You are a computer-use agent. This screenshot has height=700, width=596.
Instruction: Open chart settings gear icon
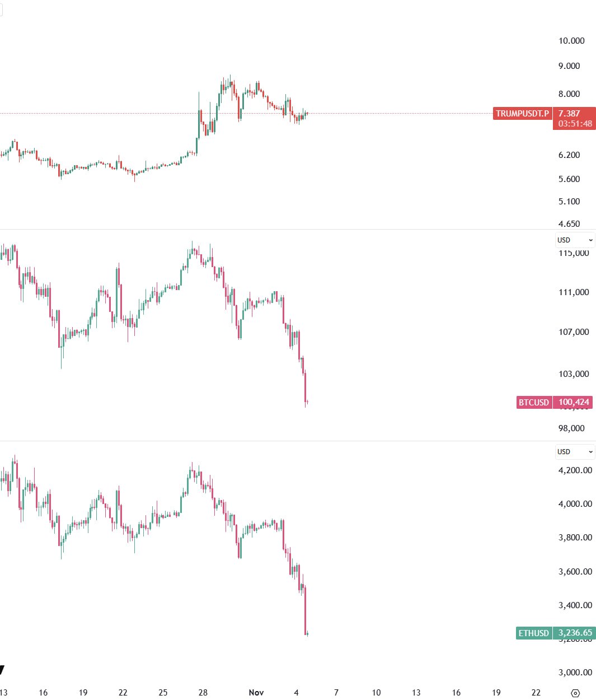[x=575, y=693]
